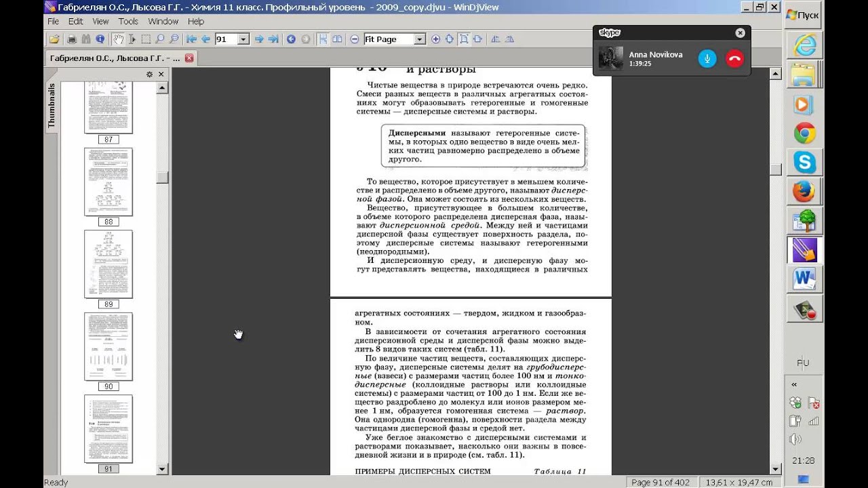Viewport: 868px width, 488px height.
Task: Click the Zoom Out minus icon
Action: (x=354, y=39)
